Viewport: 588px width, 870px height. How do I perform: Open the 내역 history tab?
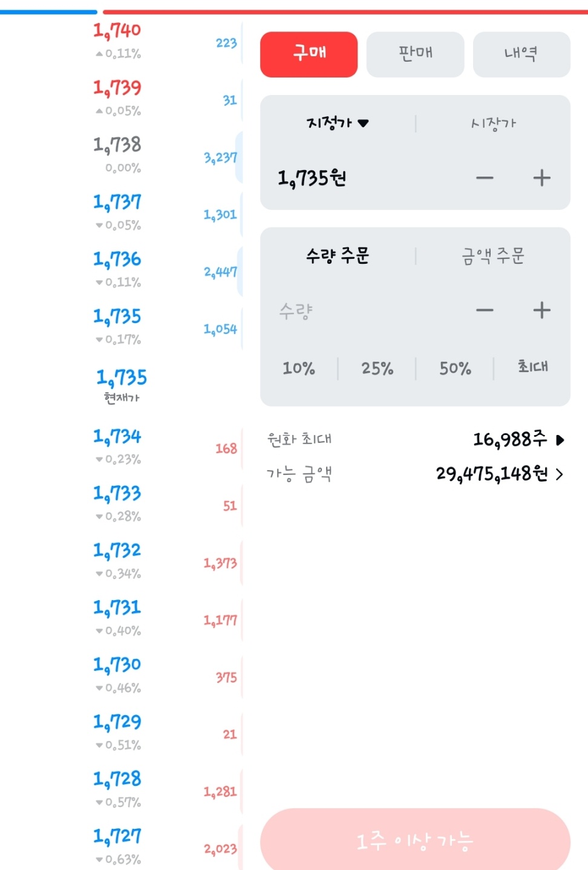[521, 54]
